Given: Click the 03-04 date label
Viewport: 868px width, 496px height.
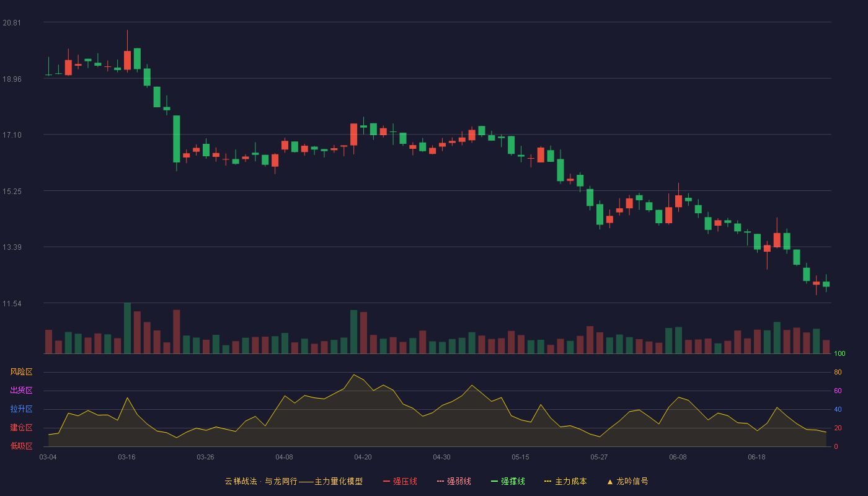Looking at the screenshot, I should (48, 457).
